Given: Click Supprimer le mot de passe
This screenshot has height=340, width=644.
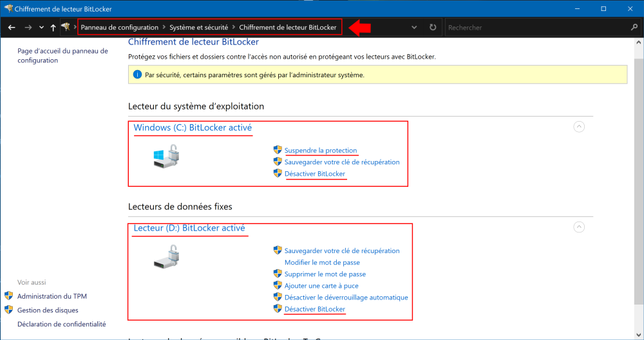Looking at the screenshot, I should (325, 274).
